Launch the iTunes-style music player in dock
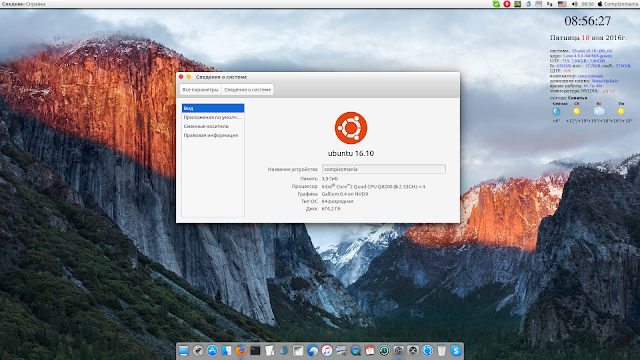The height and width of the screenshot is (360, 640). 327,350
